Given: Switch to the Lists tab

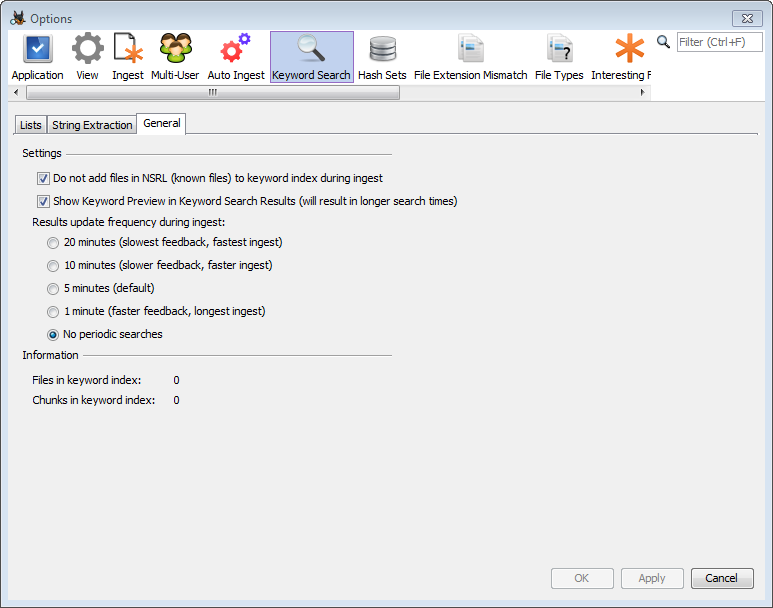Looking at the screenshot, I should coord(31,125).
